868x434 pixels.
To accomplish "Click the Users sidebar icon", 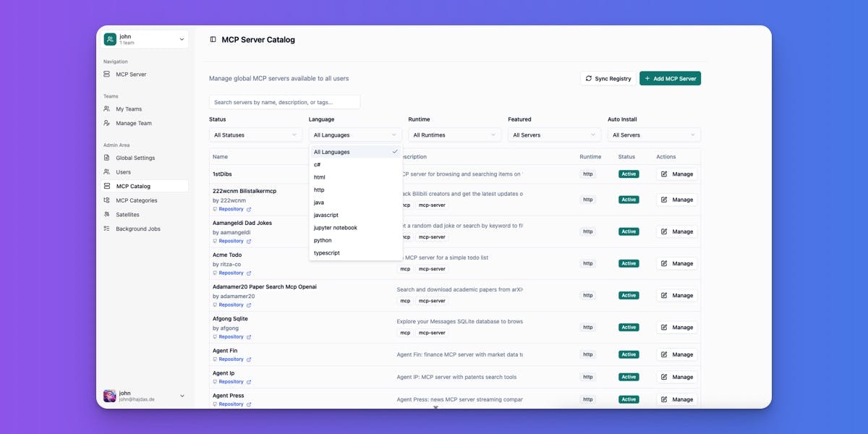I will [107, 172].
